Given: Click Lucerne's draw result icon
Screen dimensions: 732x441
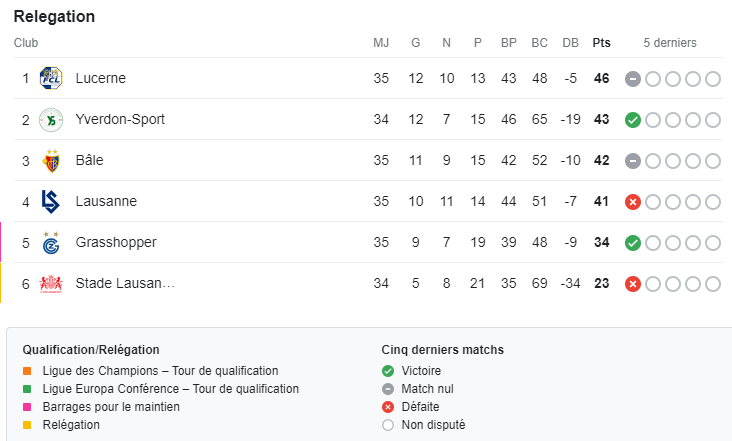Looking at the screenshot, I should click(633, 79).
